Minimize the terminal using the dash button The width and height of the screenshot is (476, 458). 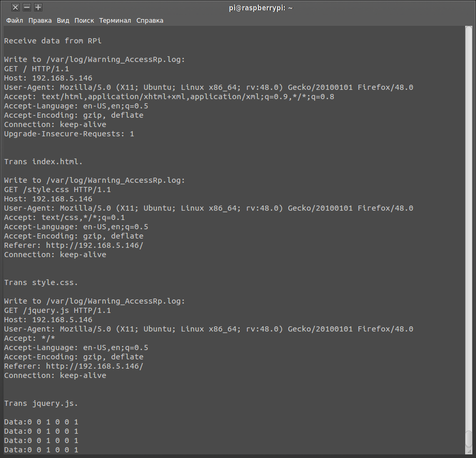click(27, 7)
